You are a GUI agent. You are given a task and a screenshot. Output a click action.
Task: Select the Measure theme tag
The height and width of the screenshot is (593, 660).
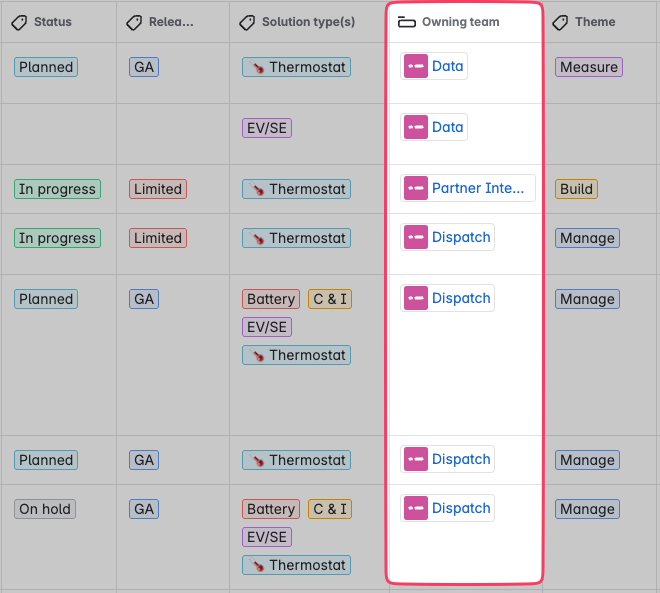(x=588, y=67)
